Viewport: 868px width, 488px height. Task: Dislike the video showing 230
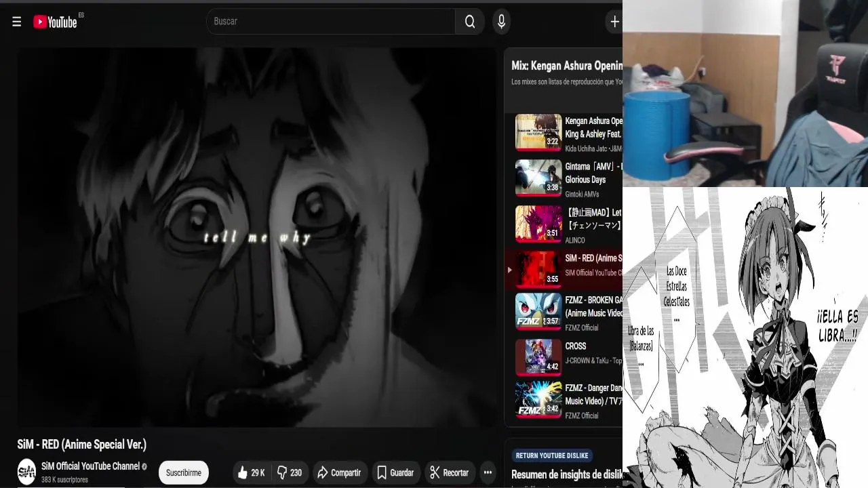[x=290, y=472]
